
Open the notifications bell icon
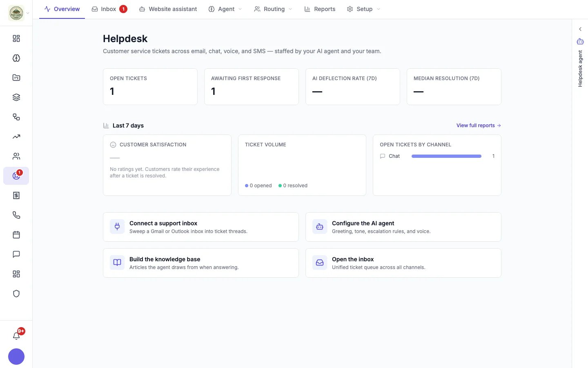tap(16, 336)
